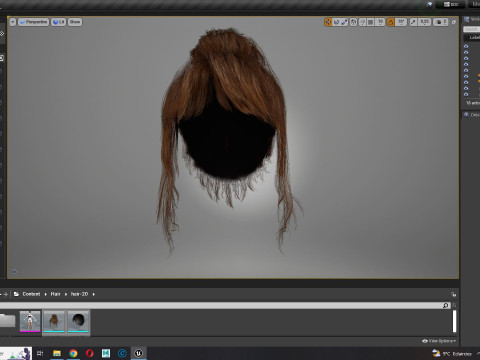The image size is (480, 360).
Task: Toggle rotation snapping orange angle icon
Action: click(391, 22)
